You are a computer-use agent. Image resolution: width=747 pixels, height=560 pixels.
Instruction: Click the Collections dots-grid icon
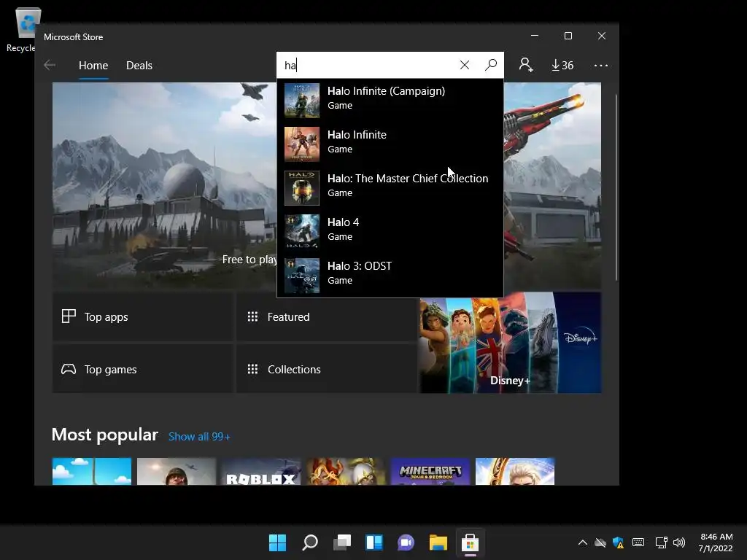click(252, 369)
